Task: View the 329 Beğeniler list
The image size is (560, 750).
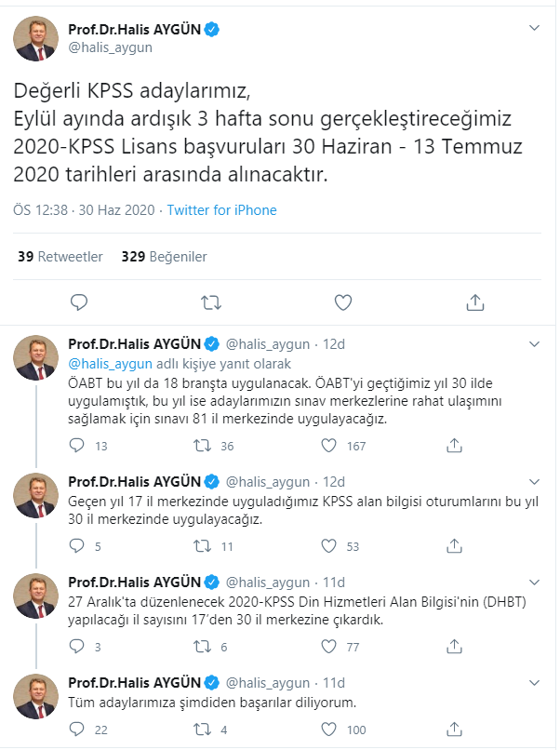Action: pyautogui.click(x=164, y=257)
